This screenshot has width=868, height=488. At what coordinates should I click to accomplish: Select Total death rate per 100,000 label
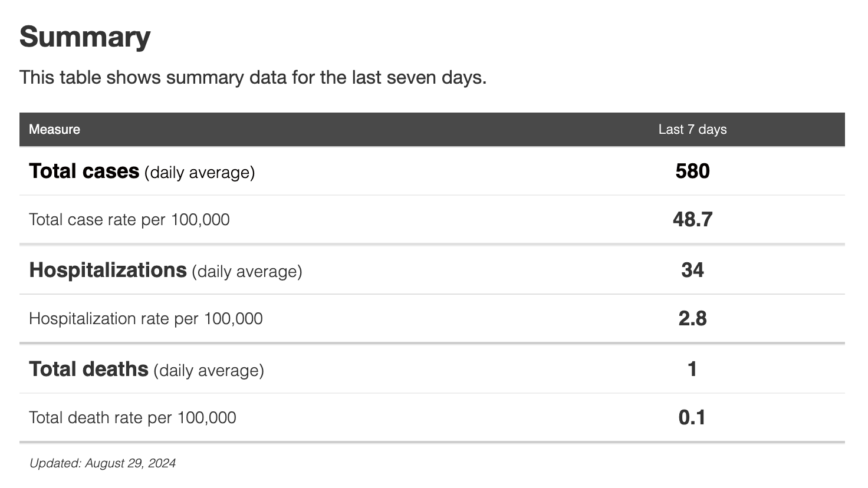(132, 418)
